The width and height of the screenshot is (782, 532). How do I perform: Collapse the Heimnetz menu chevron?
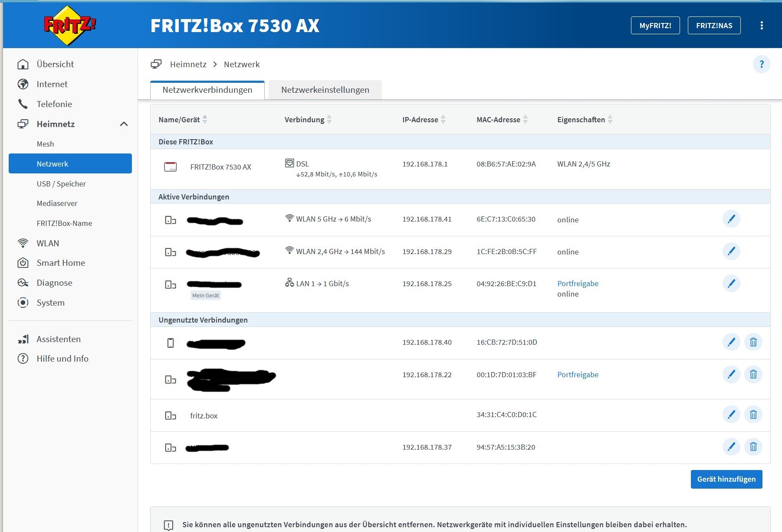[124, 124]
